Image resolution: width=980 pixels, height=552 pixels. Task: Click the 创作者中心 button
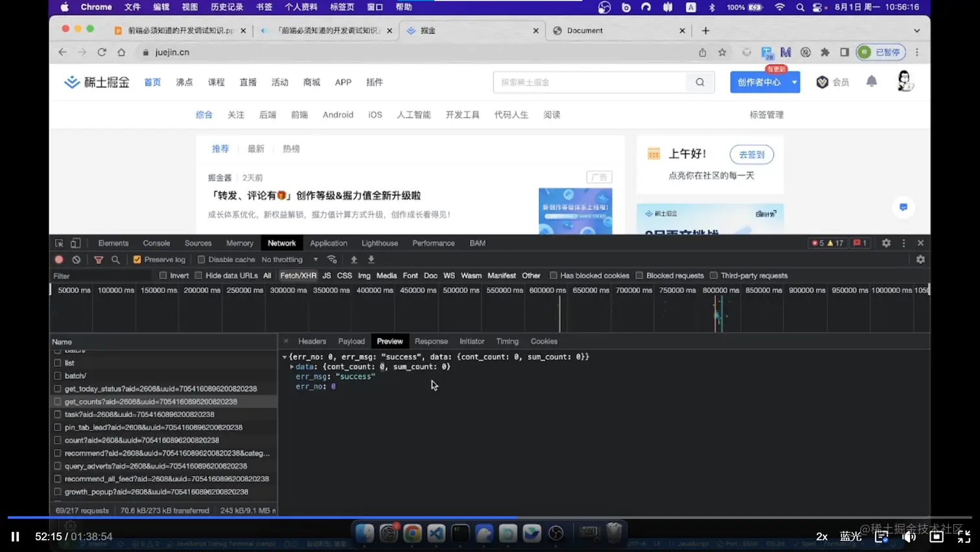click(x=759, y=82)
